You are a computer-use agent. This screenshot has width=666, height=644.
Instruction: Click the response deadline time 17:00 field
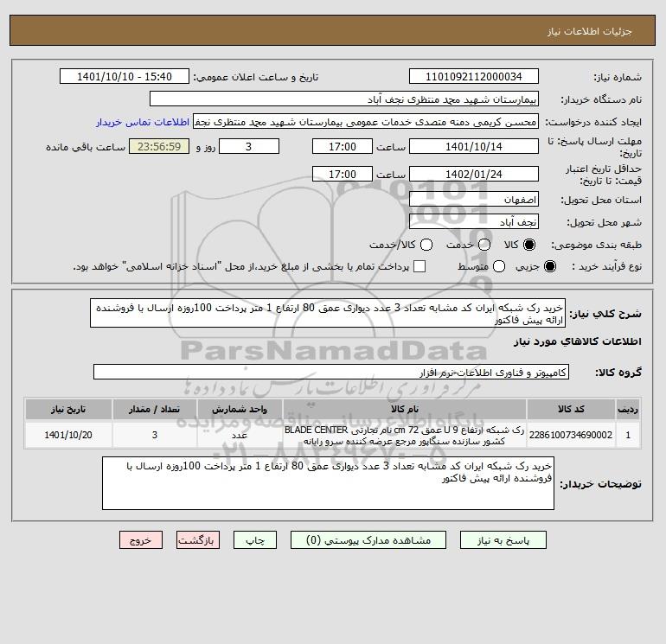coord(343,146)
